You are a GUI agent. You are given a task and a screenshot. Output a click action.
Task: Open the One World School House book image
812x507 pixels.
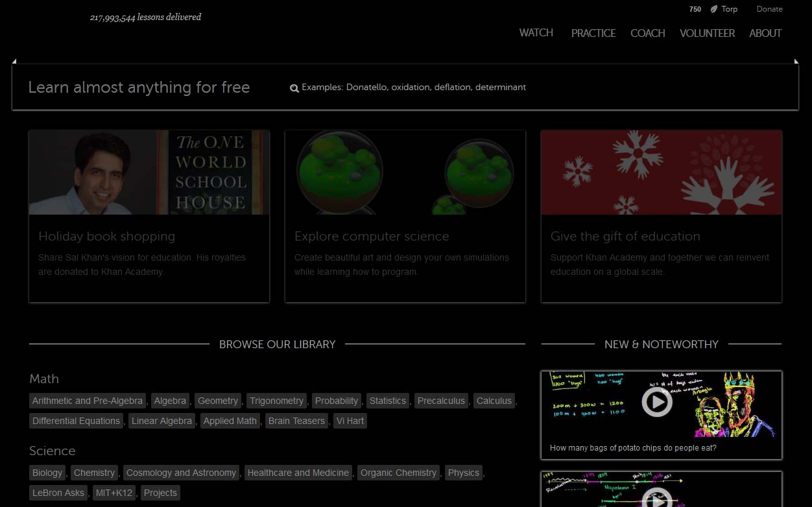(149, 172)
